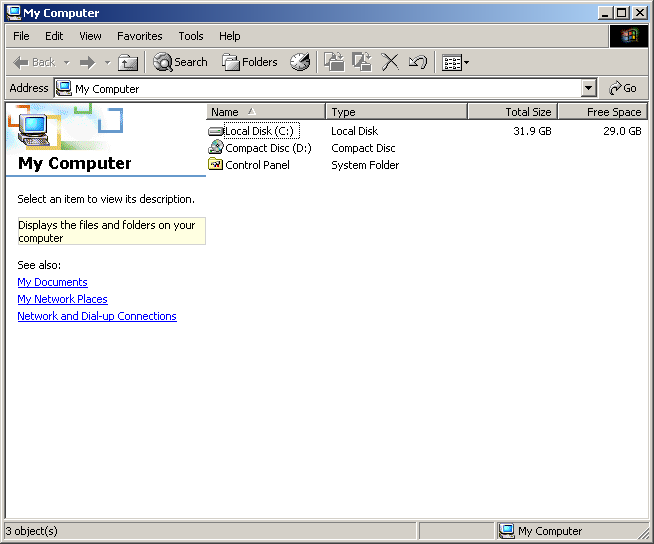
Task: Sort by the Total Size column header
Action: tap(510, 112)
